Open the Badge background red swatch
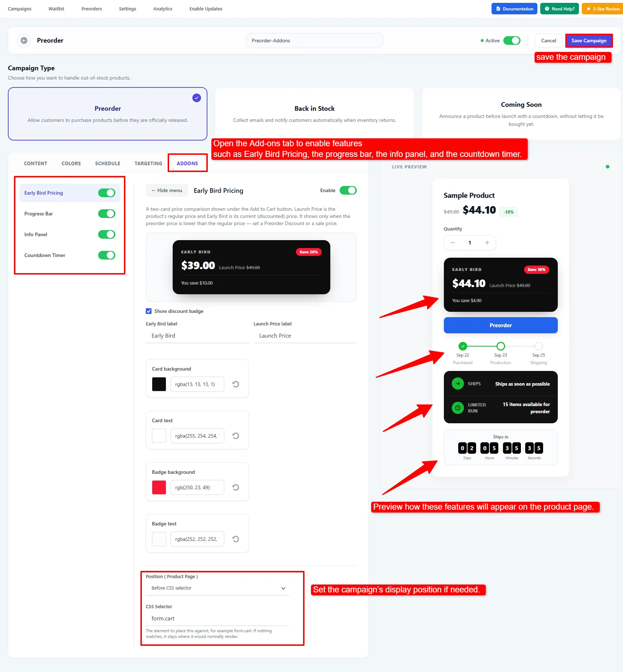Screen dimensions: 623x672 click(159, 487)
